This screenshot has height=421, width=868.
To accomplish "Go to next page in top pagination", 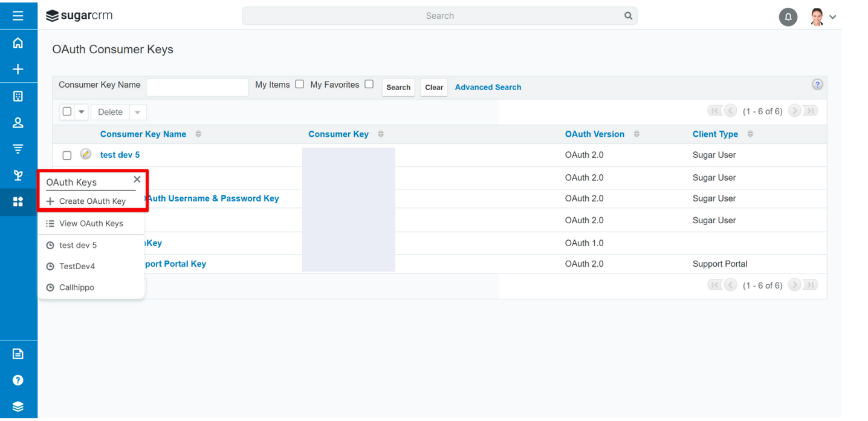I will coord(795,111).
